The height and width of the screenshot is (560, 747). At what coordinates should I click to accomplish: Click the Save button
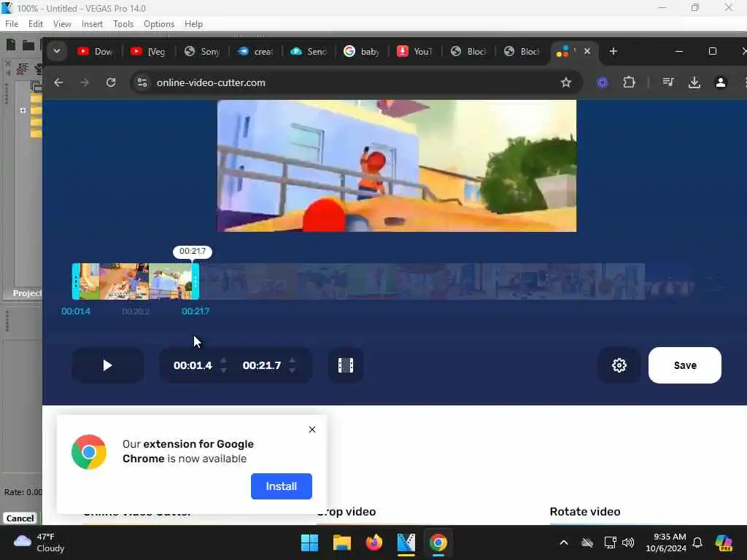point(684,365)
